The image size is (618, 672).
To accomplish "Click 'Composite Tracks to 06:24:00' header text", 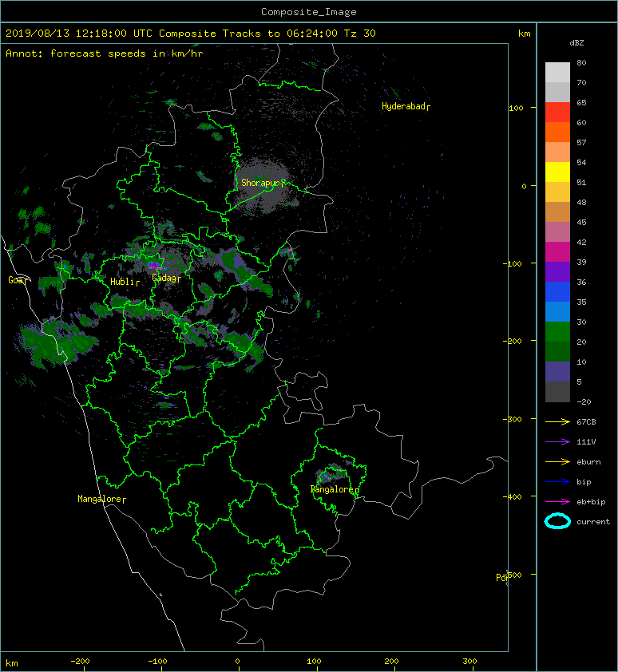I will 248,34.
